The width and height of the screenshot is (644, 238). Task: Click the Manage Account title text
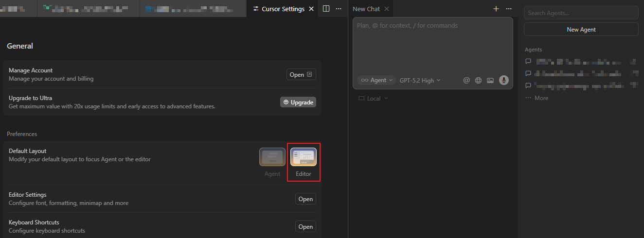(31, 70)
